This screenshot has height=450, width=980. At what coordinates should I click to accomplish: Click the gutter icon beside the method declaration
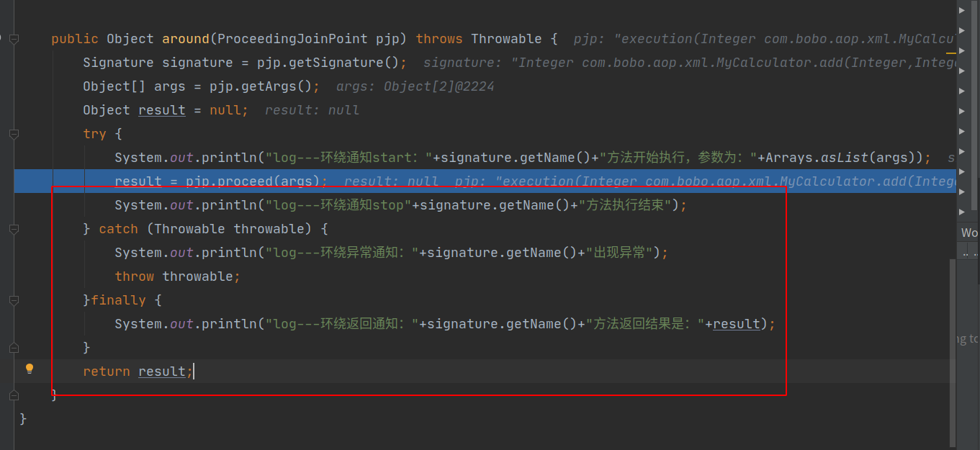[2, 37]
